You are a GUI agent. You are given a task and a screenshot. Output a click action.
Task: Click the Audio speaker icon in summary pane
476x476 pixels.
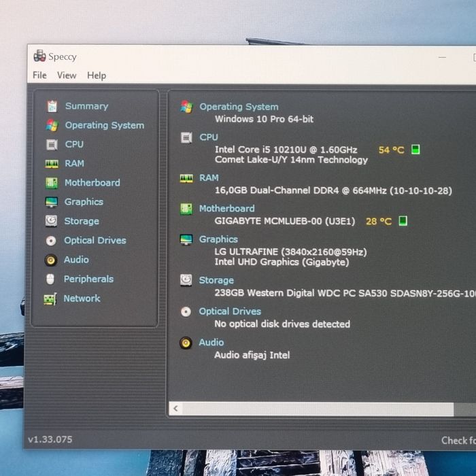click(x=186, y=343)
